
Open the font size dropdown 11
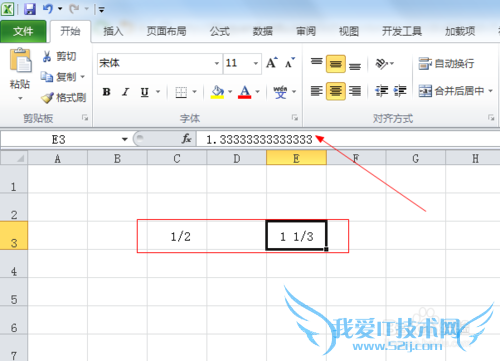point(256,63)
